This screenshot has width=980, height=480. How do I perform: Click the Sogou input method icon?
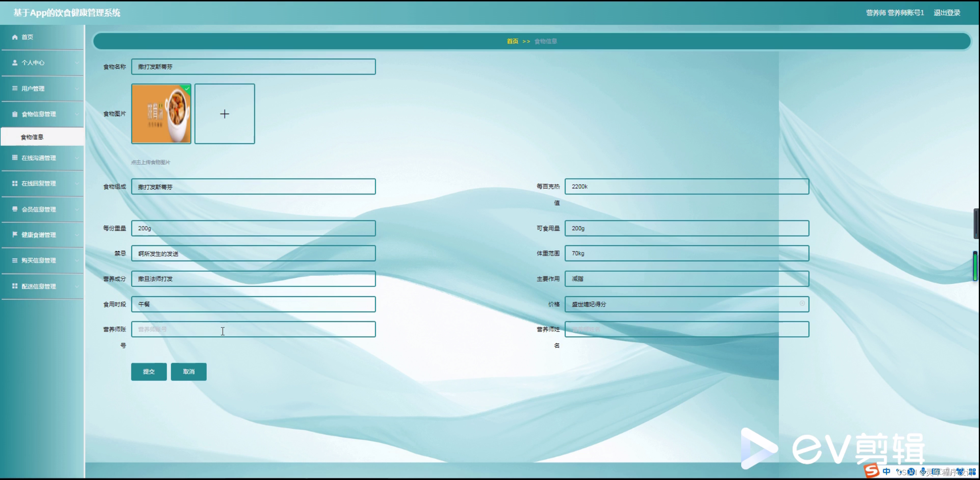tap(871, 471)
